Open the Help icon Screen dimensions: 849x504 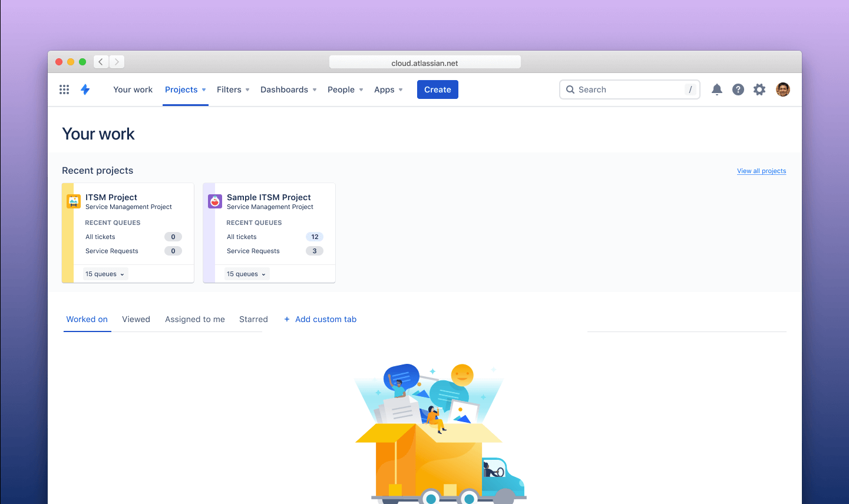[738, 89]
